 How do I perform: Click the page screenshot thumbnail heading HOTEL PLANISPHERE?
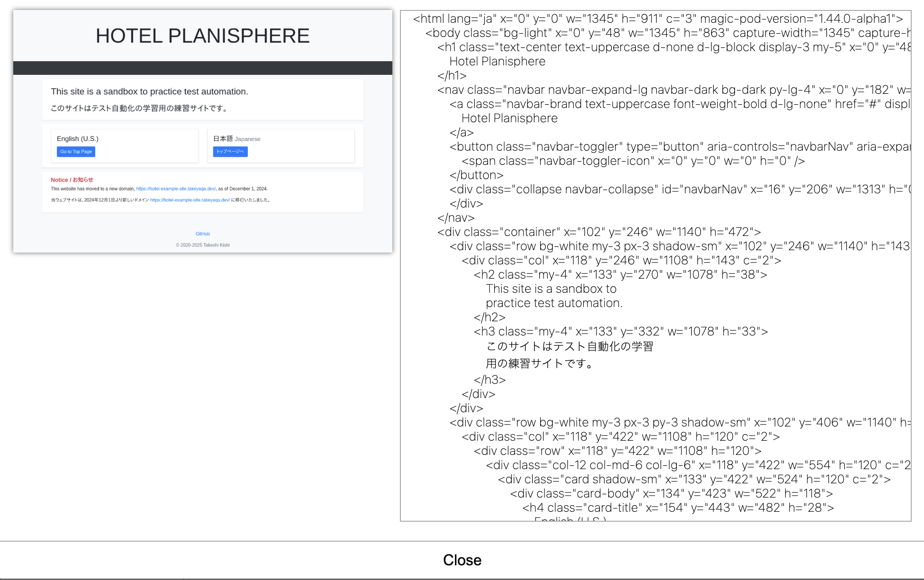203,36
